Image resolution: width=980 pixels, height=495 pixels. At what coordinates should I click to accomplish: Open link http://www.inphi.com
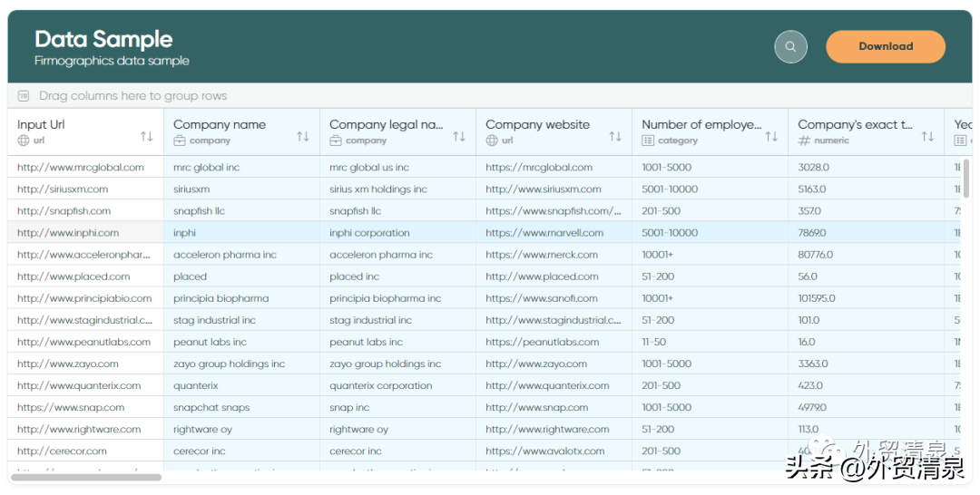click(x=68, y=233)
